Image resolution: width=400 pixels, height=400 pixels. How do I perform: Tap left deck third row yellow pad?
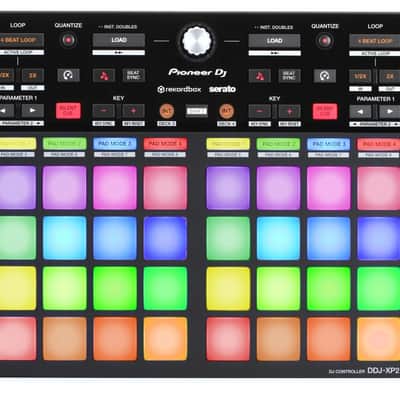pyautogui.click(x=17, y=288)
